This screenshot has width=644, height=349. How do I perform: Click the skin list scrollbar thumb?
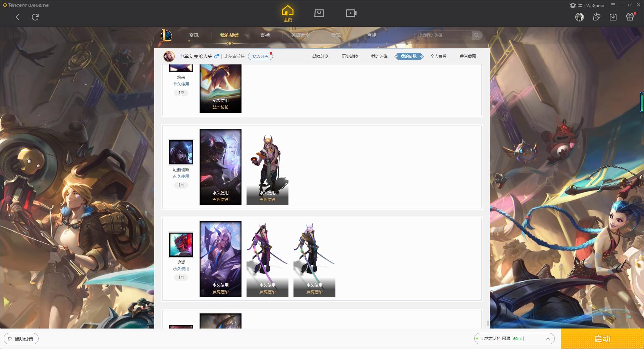[488, 323]
